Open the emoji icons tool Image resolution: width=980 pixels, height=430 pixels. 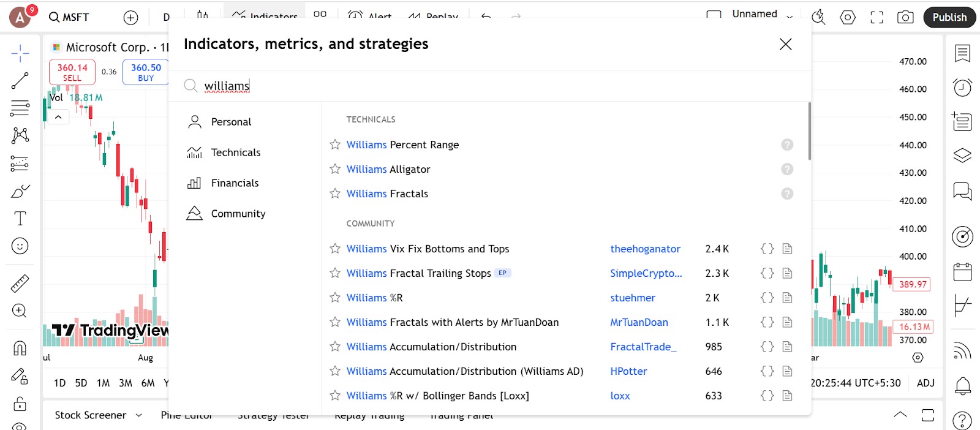tap(20, 246)
